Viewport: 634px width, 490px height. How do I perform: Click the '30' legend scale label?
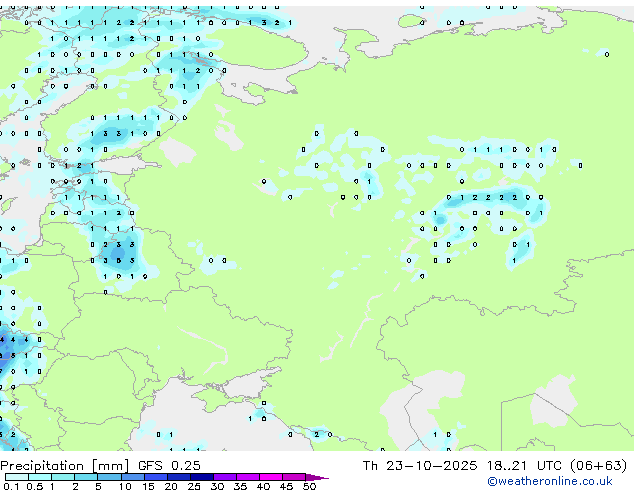tap(217, 486)
